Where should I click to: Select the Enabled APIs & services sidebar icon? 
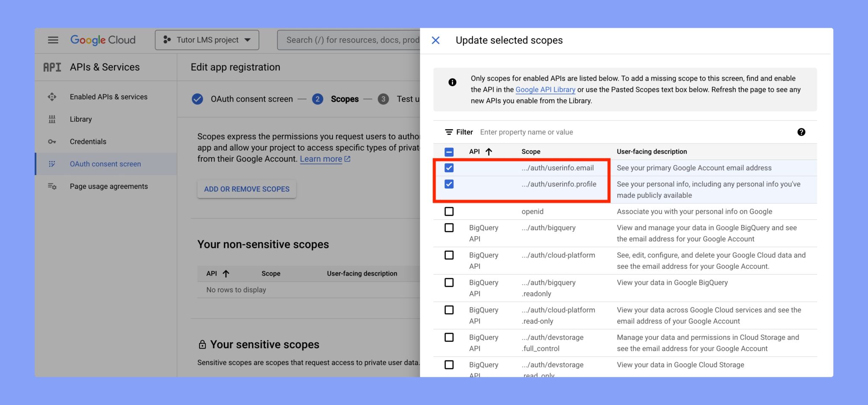[52, 97]
